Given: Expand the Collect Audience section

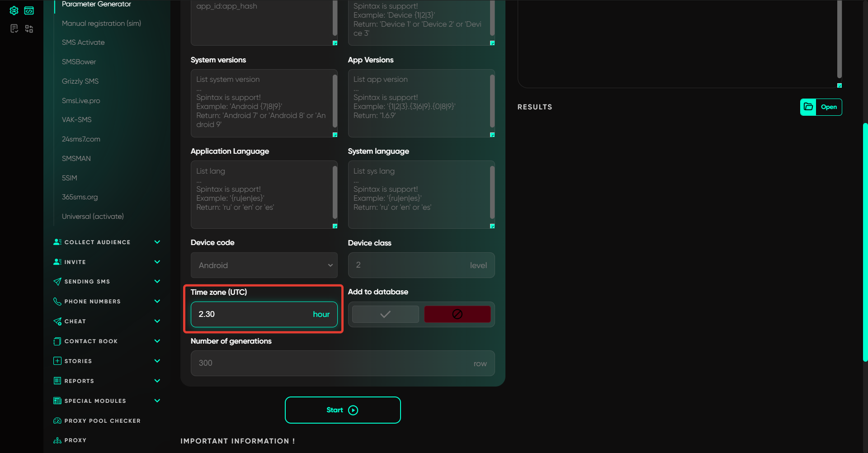Looking at the screenshot, I should [x=157, y=242].
